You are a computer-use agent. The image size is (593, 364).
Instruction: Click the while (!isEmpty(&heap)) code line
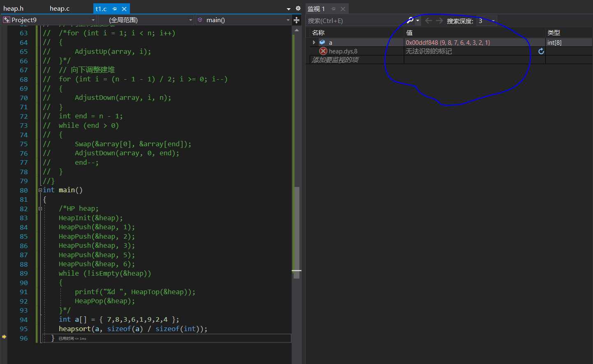point(105,273)
